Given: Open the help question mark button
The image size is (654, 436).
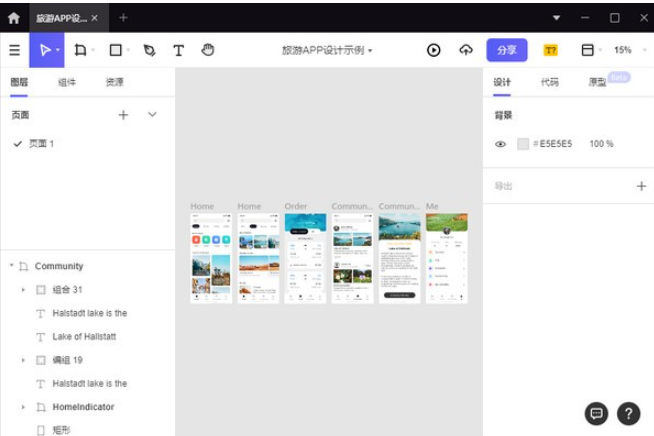Looking at the screenshot, I should 629,413.
